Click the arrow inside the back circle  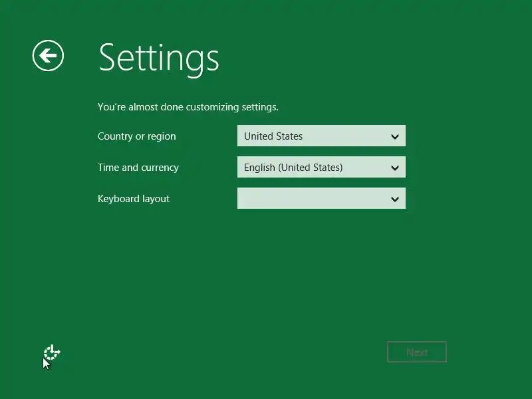point(47,56)
